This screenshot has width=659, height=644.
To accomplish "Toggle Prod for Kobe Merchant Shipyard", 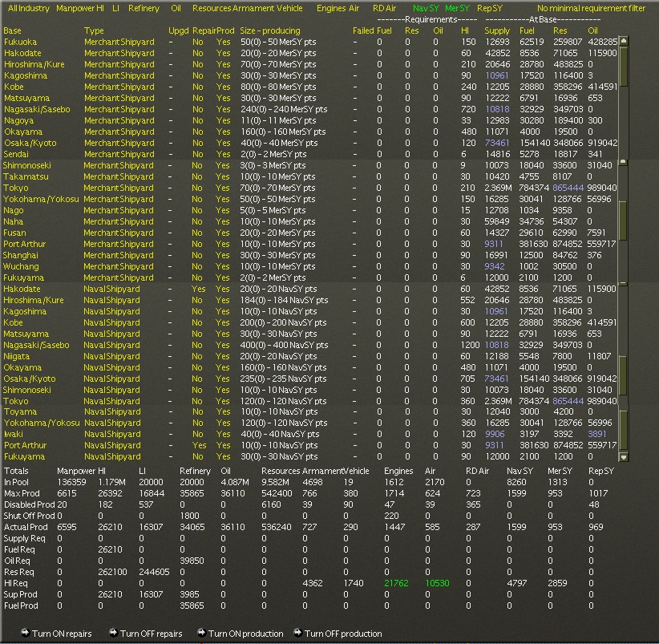I will point(223,87).
